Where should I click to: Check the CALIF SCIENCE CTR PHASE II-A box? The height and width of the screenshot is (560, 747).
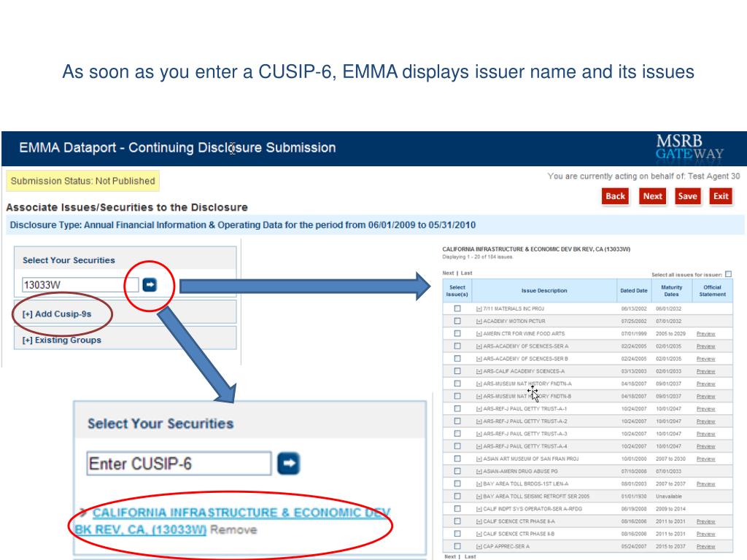[x=457, y=521]
